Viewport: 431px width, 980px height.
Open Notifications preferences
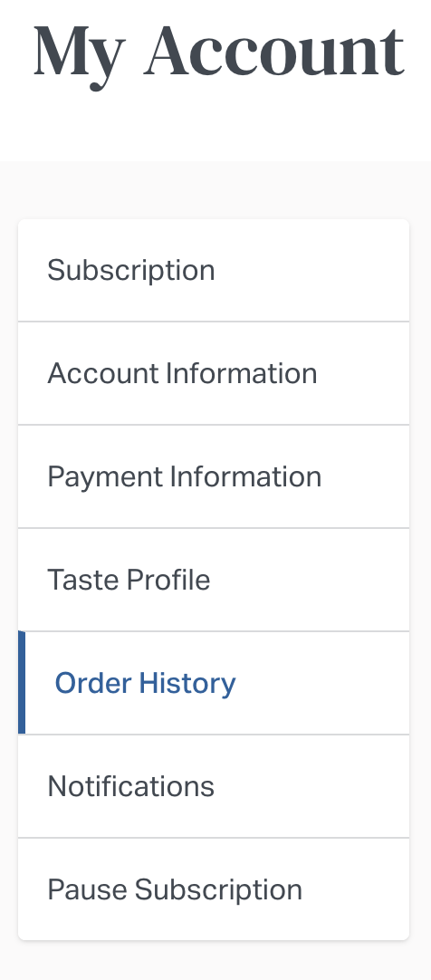coord(214,785)
